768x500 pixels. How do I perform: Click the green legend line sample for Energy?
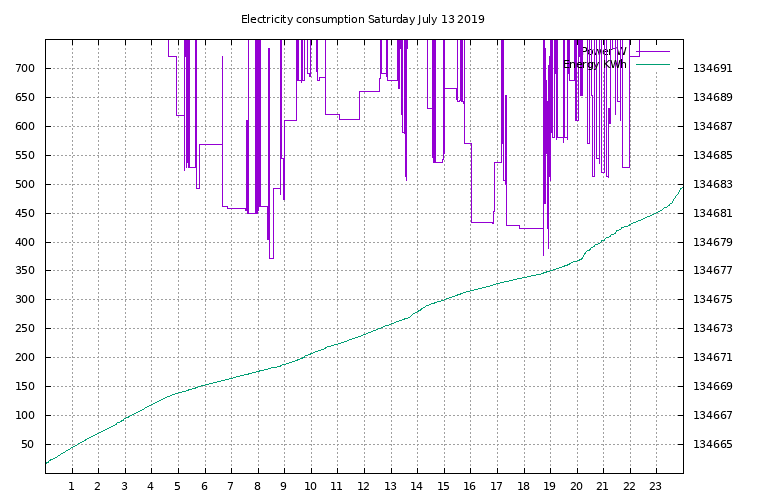click(x=653, y=64)
